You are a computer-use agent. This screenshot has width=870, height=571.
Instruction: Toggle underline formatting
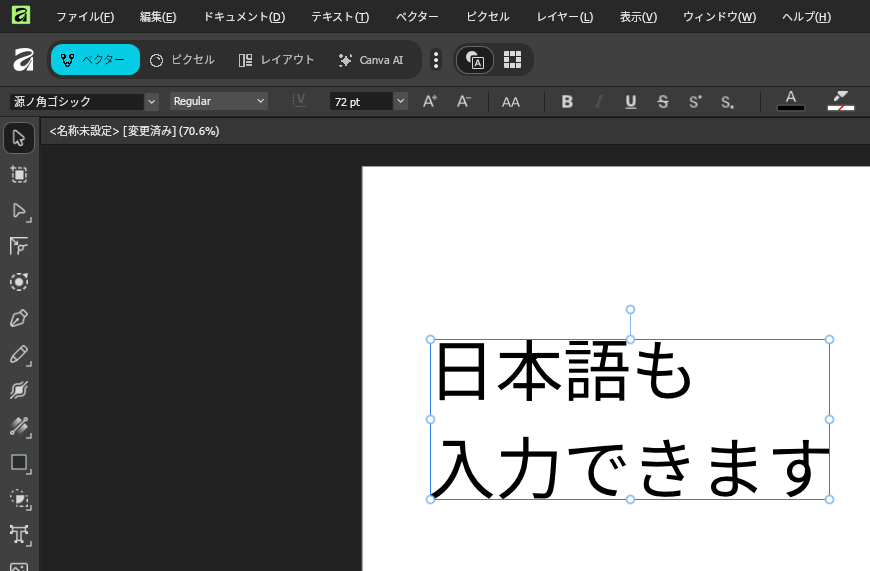tap(631, 102)
